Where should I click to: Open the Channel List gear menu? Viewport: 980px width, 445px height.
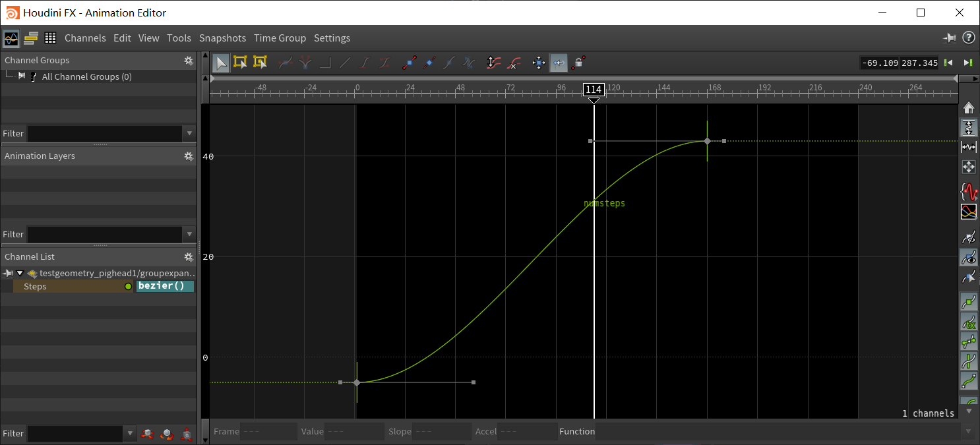[x=189, y=257]
